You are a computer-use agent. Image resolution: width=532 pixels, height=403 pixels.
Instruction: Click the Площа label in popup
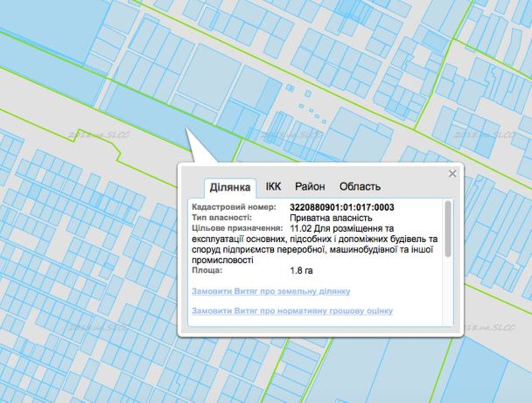(x=207, y=271)
